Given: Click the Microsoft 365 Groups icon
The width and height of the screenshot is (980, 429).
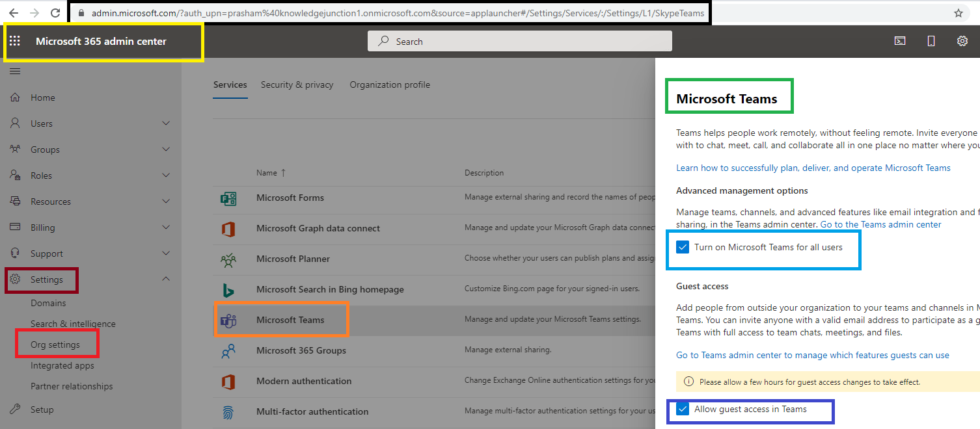Looking at the screenshot, I should pyautogui.click(x=228, y=351).
